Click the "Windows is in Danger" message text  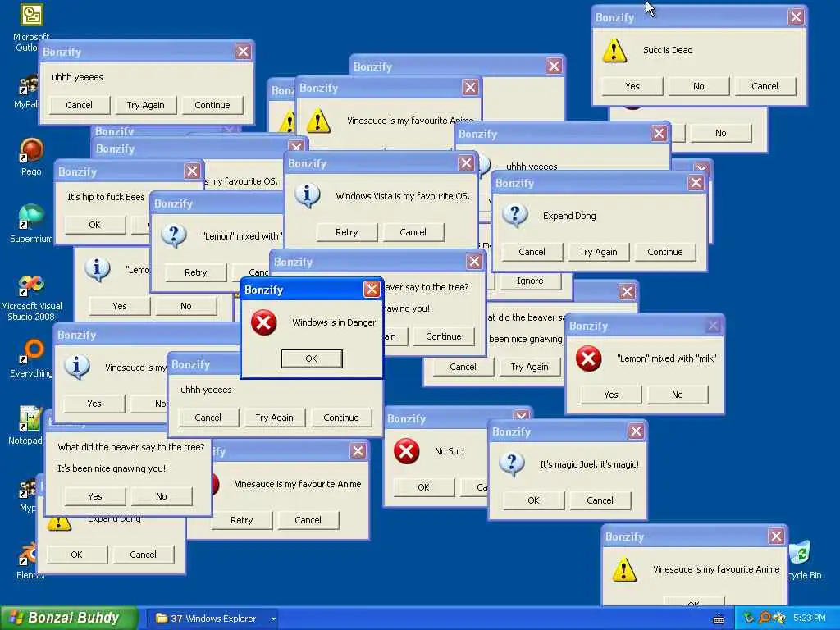tap(334, 322)
